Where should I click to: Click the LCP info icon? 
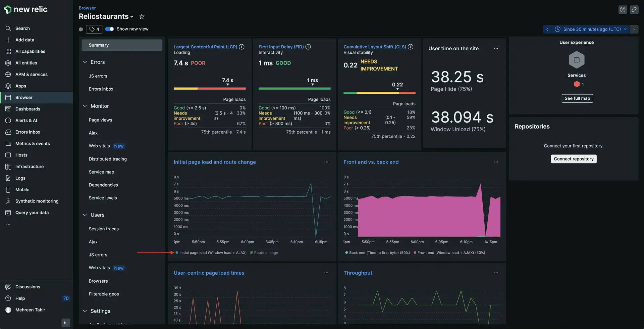click(x=241, y=47)
